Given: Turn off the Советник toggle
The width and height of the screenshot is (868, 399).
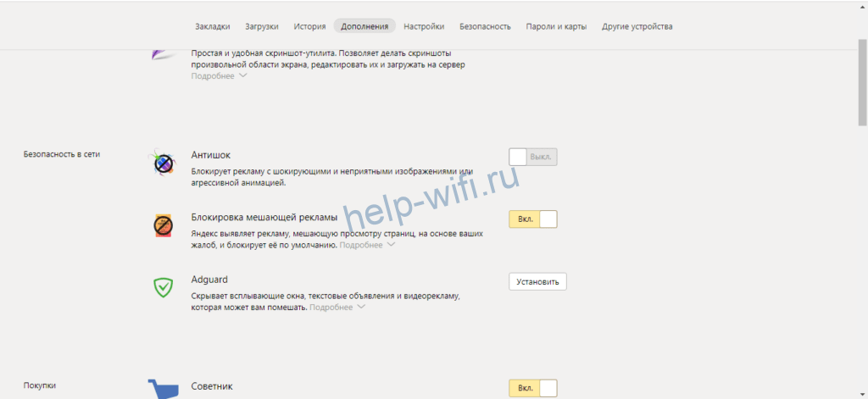Looking at the screenshot, I should click(532, 388).
